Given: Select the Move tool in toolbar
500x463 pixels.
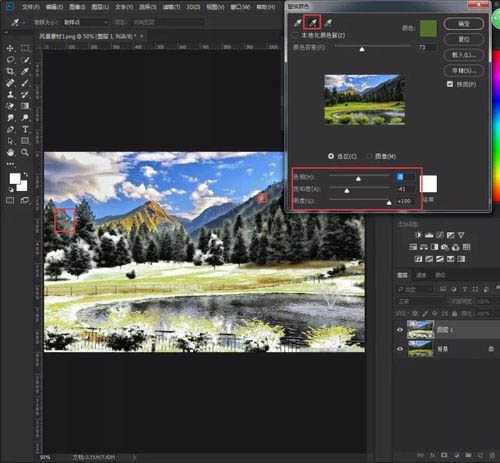Looking at the screenshot, I should 10,48.
